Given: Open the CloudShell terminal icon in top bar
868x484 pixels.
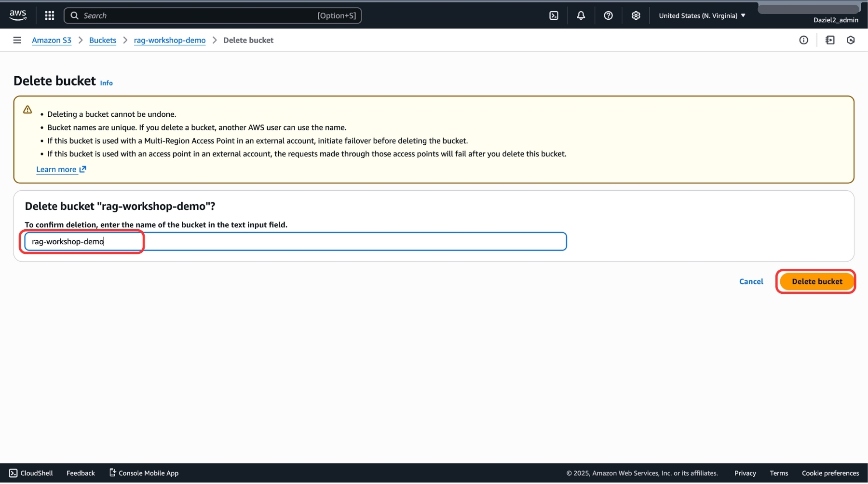Looking at the screenshot, I should pyautogui.click(x=553, y=15).
